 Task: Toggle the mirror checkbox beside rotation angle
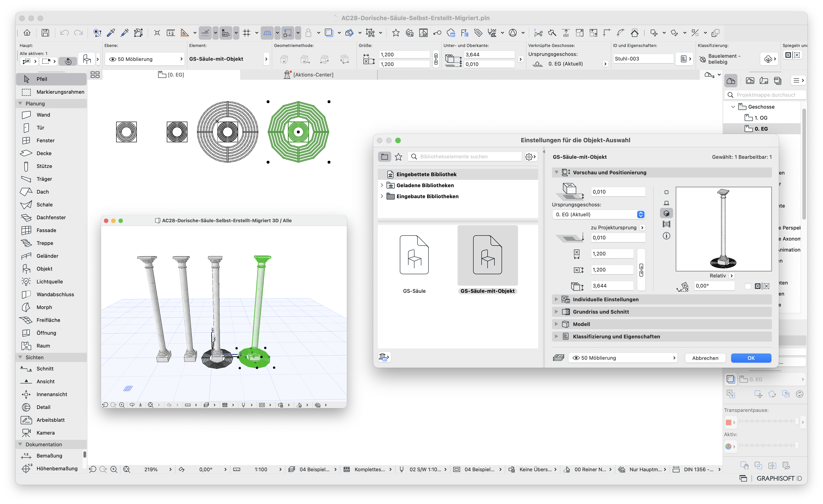[x=748, y=286]
